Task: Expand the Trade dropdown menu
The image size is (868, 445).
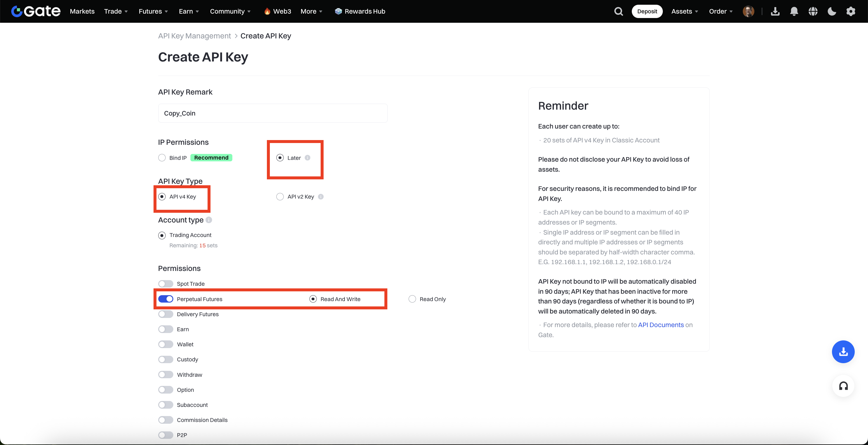Action: (x=115, y=12)
